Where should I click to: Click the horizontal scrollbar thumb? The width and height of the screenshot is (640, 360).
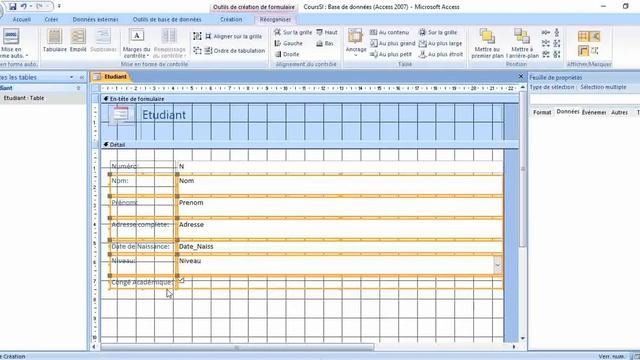tap(237, 347)
